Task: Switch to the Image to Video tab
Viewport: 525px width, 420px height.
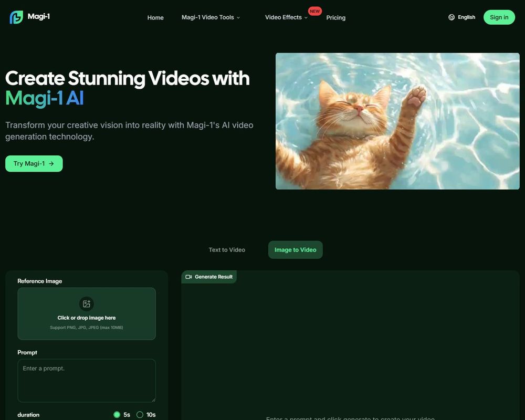Action: (295, 249)
